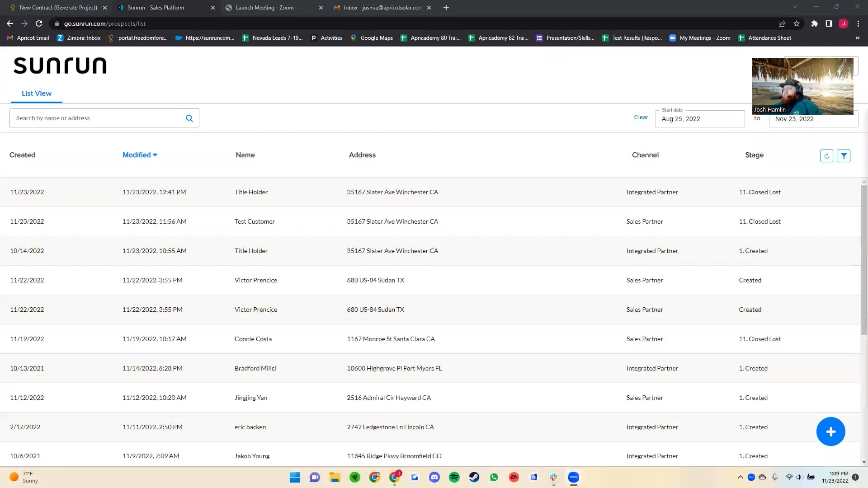This screenshot has height=488, width=868.
Task: Open Discord from the taskbar
Action: pyautogui.click(x=434, y=477)
